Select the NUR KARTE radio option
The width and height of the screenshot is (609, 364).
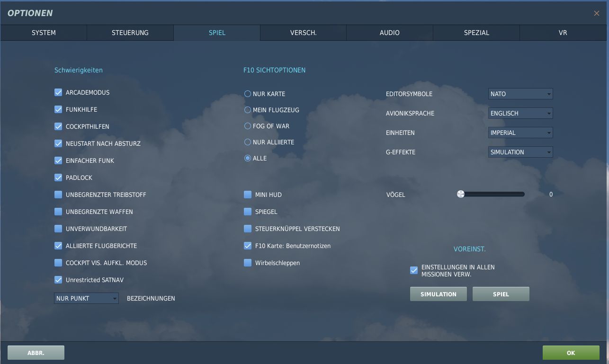247,94
